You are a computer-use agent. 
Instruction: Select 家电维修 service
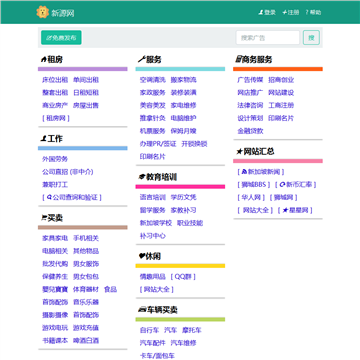coord(184,106)
